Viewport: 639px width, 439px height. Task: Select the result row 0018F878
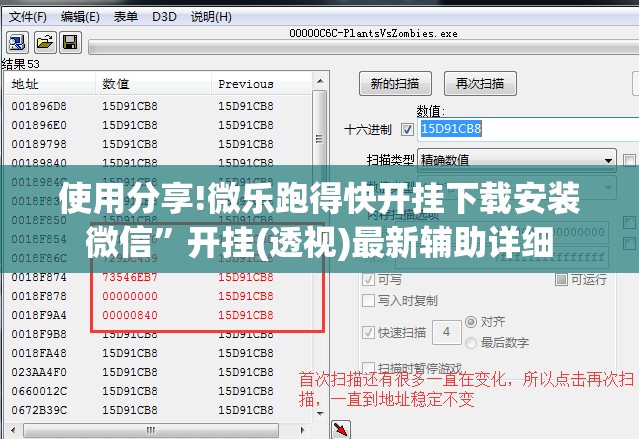[x=159, y=296]
